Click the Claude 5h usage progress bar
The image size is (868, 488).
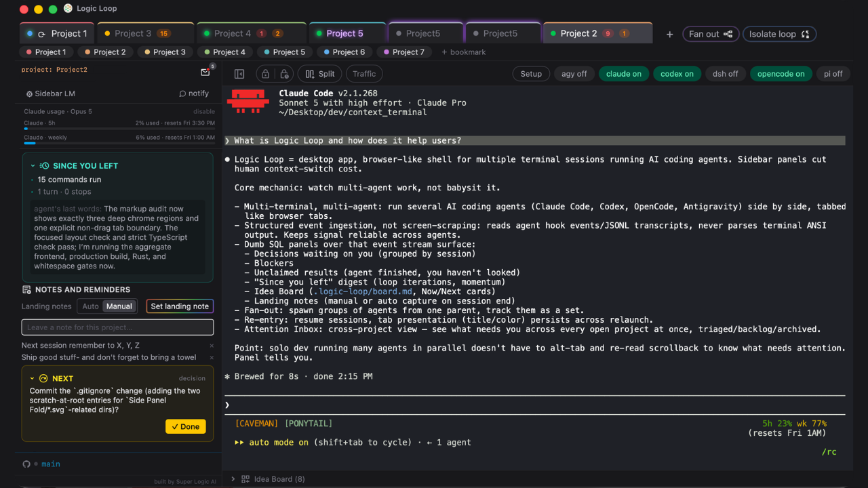[119, 129]
